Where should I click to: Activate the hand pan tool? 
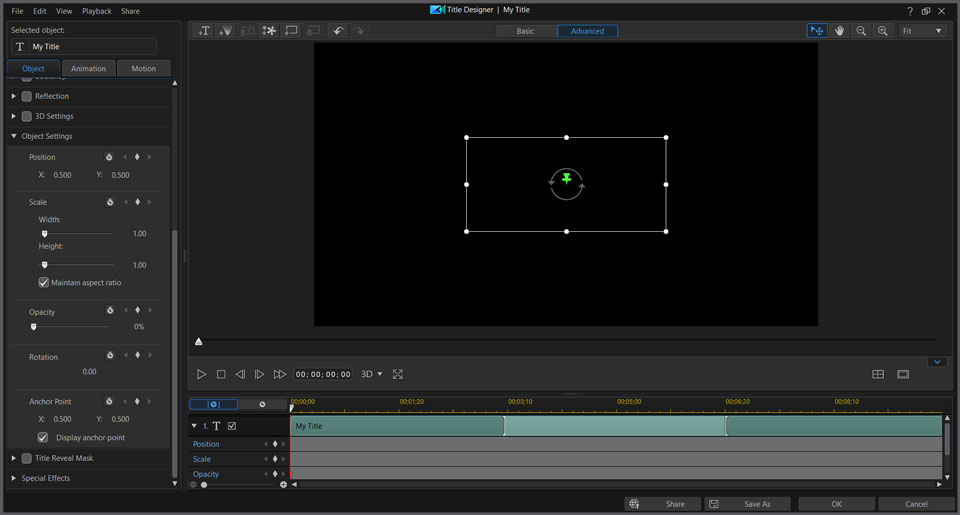coord(840,31)
